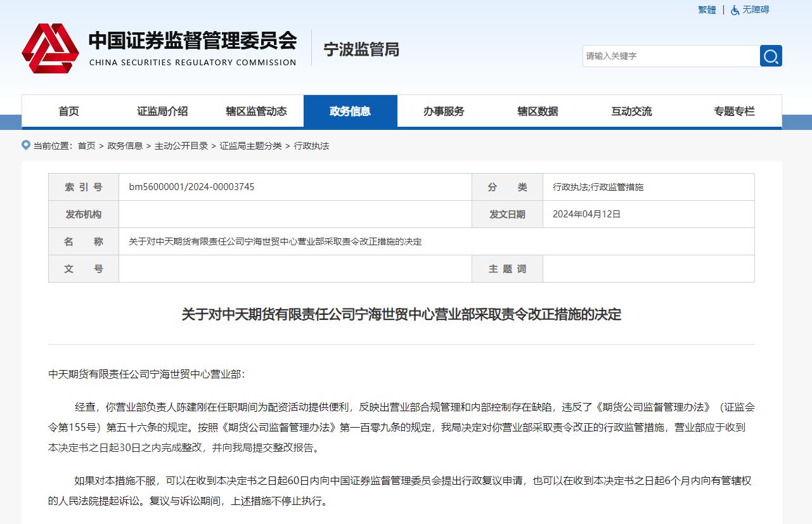Open the 辖区监管动态 navigation section
This screenshot has height=524, width=812.
256,111
